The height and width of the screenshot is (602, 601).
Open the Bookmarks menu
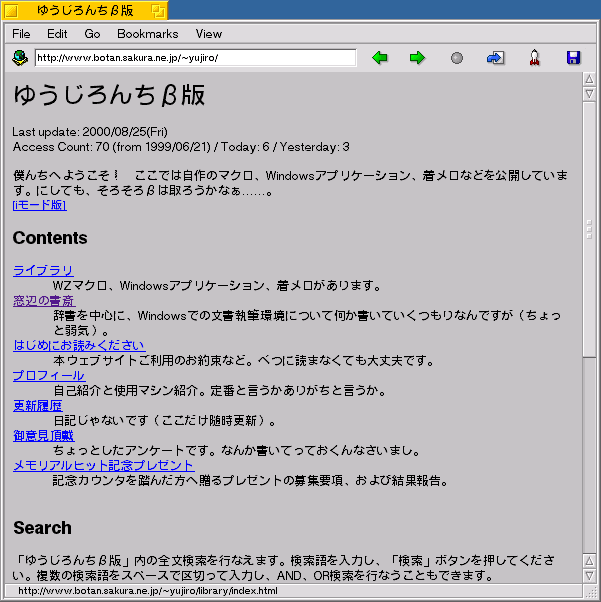[147, 34]
